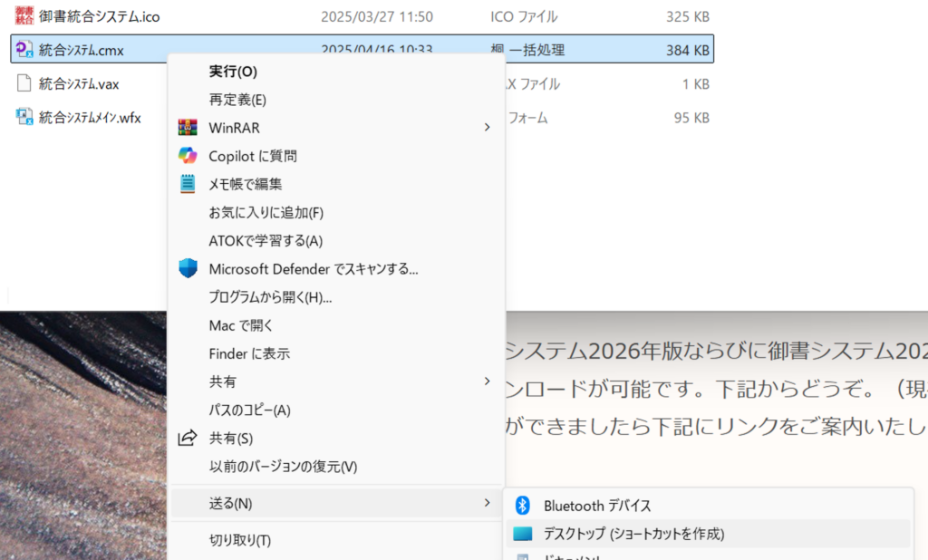
Task: Click the Bluetooth デバイス icon
Action: coord(522,506)
